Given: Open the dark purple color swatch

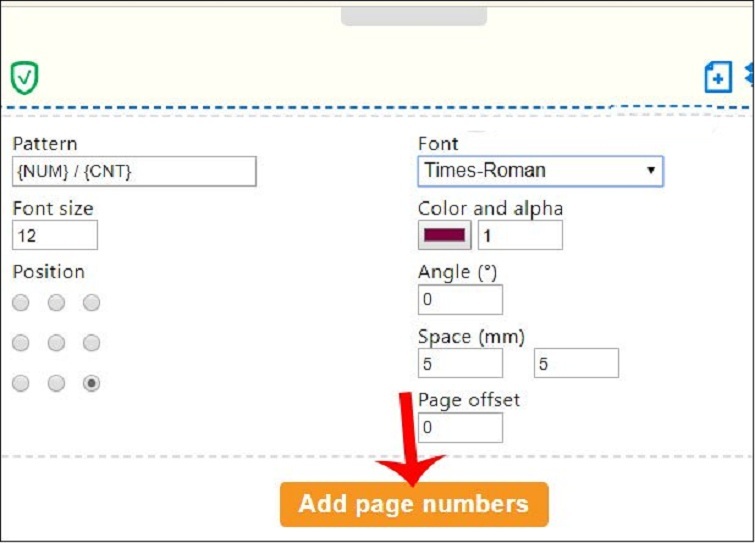Looking at the screenshot, I should (445, 235).
